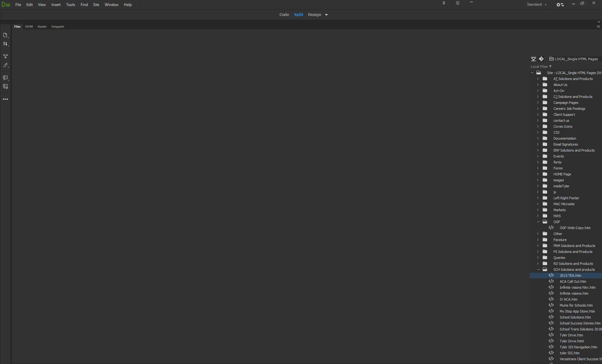The width and height of the screenshot is (602, 364).
Task: Switch to the DOM tab
Action: tap(29, 27)
